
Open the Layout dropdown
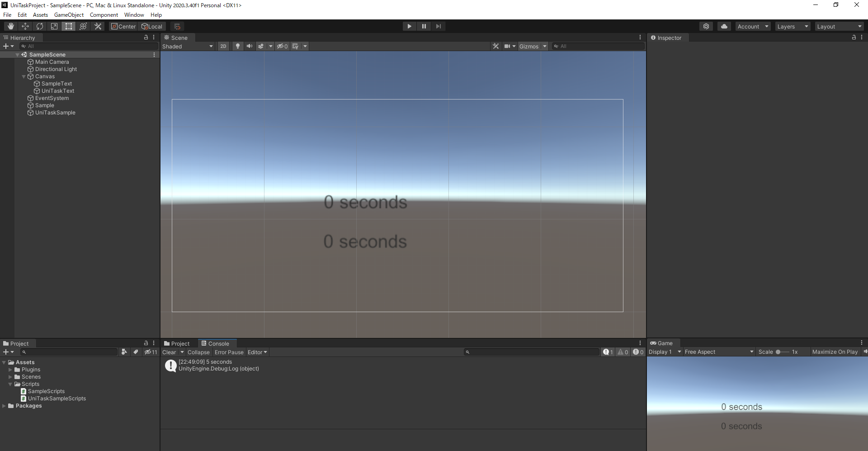coord(839,26)
